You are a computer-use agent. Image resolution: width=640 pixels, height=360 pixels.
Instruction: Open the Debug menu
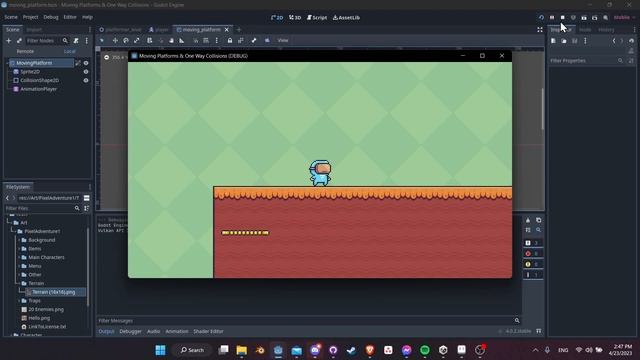pos(51,17)
